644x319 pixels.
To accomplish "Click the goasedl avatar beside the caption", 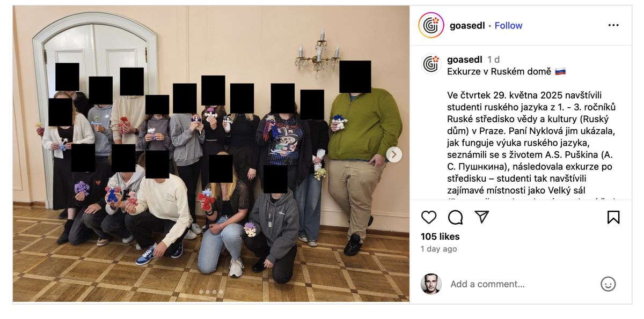I will pos(431,64).
